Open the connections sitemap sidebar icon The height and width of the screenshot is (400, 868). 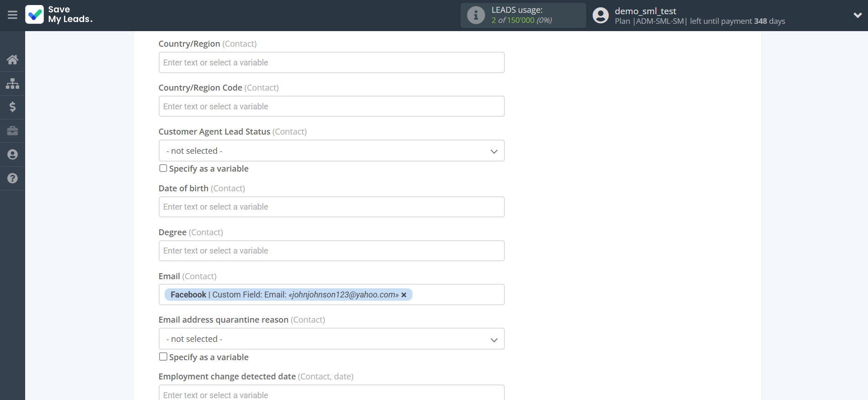tap(12, 83)
